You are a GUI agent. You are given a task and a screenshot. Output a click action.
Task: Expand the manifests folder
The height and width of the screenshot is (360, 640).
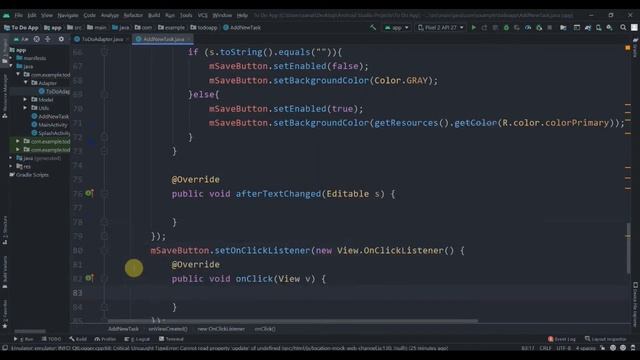[x=11, y=58]
